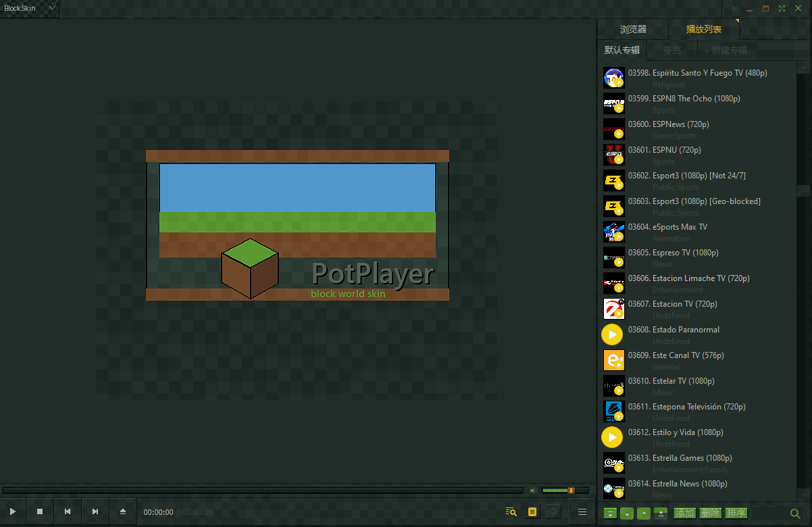Click the Este Canal TV orange thumbnail

(x=613, y=360)
